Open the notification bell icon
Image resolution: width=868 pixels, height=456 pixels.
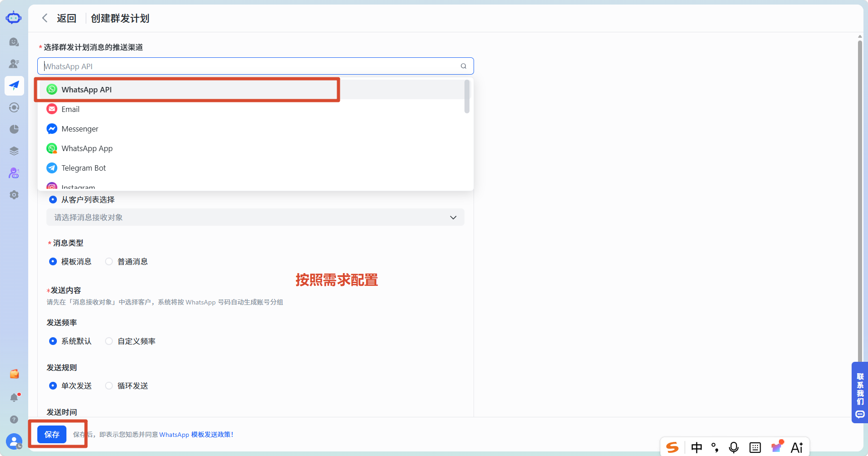[x=14, y=397]
